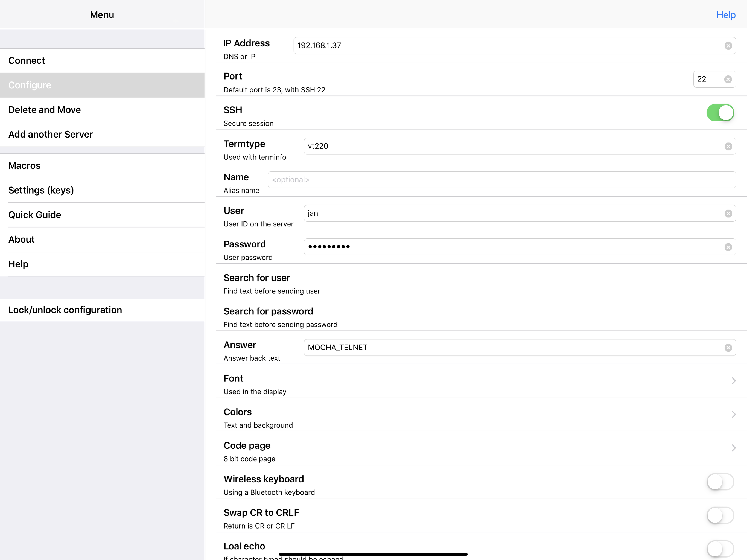
Task: Select Connect in the menu
Action: click(27, 60)
